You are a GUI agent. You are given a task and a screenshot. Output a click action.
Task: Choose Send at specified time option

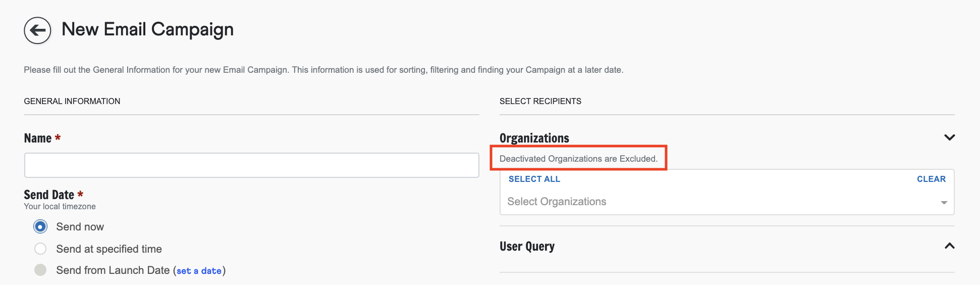40,249
